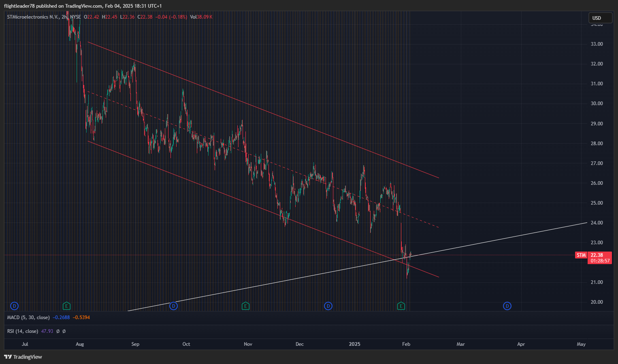Click the Sep label on time axis

pyautogui.click(x=135, y=344)
